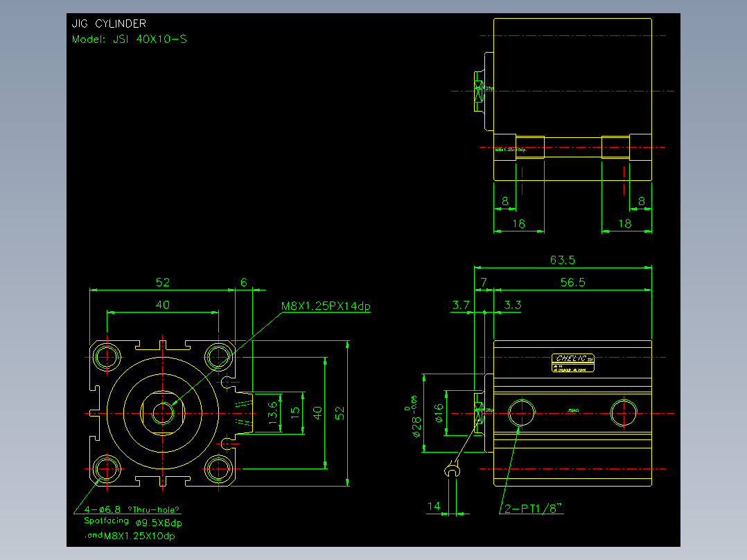Select the 2-PT1/8" port annotation
747x560 pixels.
(x=534, y=509)
